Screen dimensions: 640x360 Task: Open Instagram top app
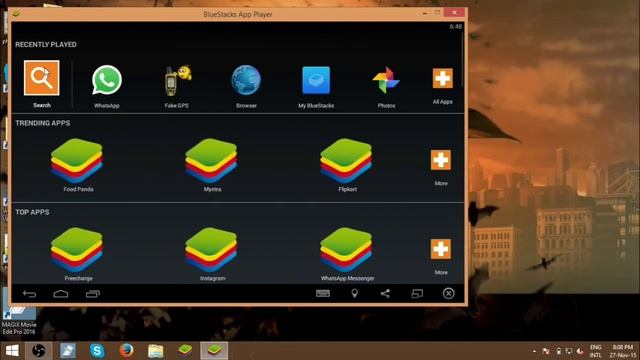pos(211,250)
